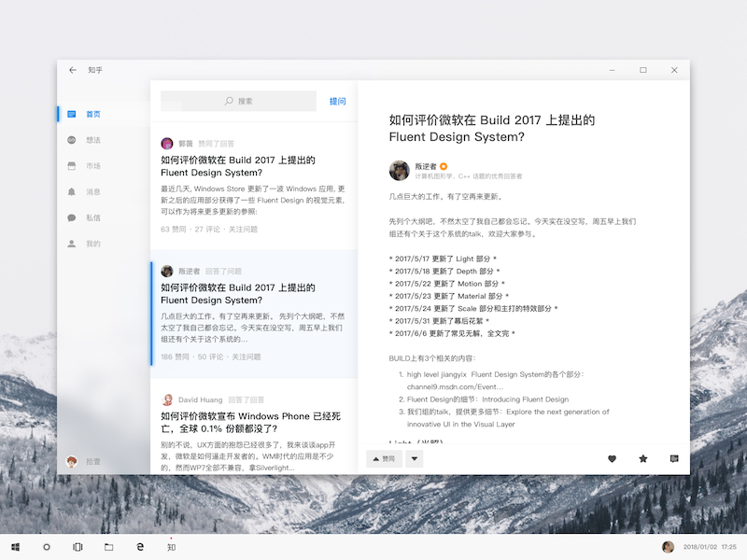Screen dimensions: 747x560
Task: Click the excerpt under selected 叛逆者 post
Action: [x=253, y=328]
